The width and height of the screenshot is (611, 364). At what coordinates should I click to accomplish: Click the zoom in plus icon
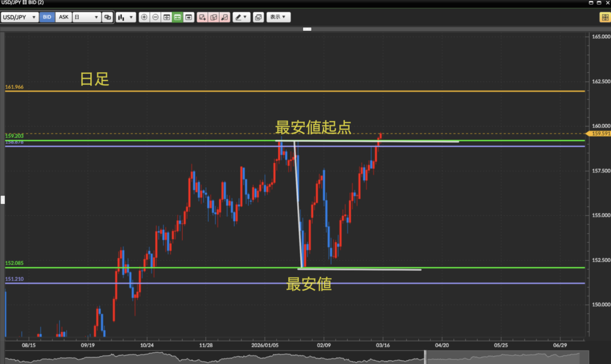144,17
